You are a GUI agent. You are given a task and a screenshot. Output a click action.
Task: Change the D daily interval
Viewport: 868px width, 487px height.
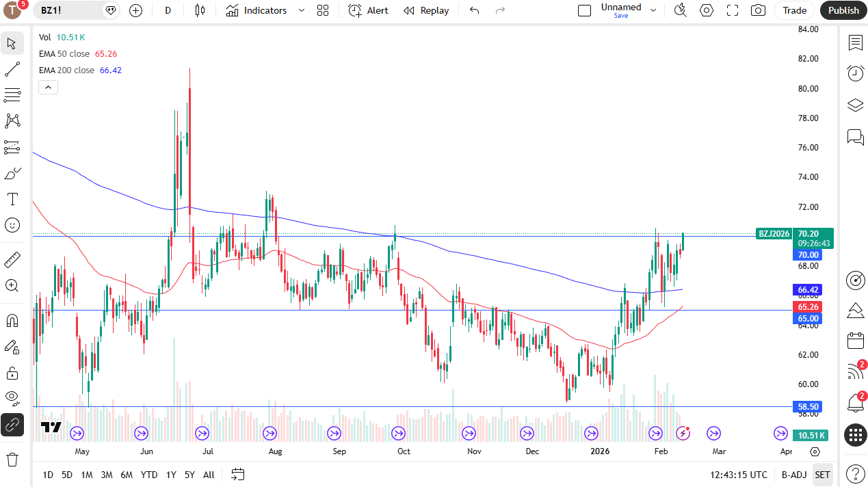tap(168, 10)
